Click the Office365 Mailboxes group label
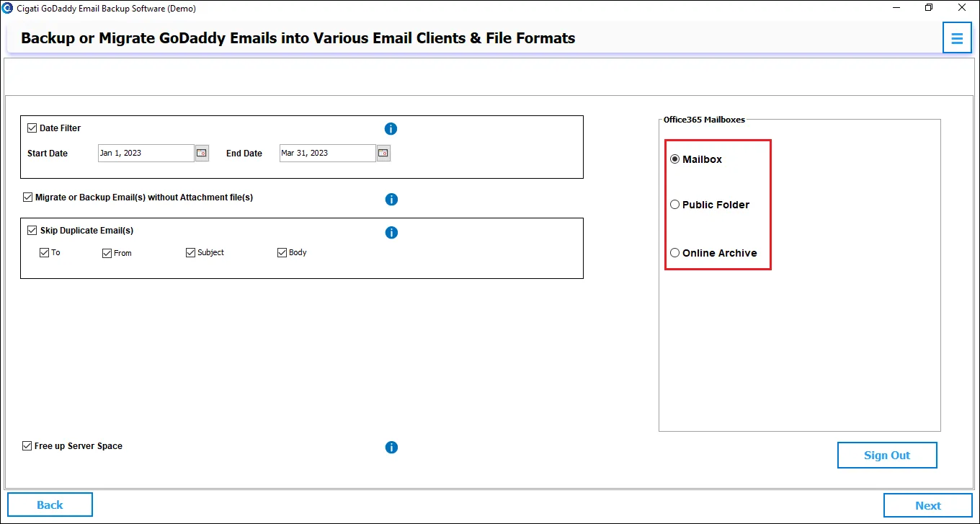The width and height of the screenshot is (980, 524). pos(705,120)
